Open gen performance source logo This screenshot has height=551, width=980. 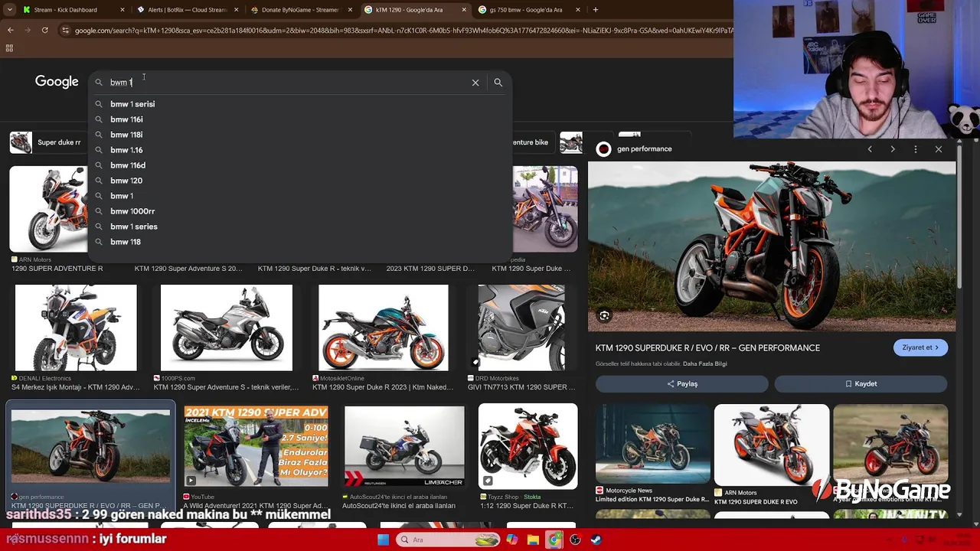point(604,149)
